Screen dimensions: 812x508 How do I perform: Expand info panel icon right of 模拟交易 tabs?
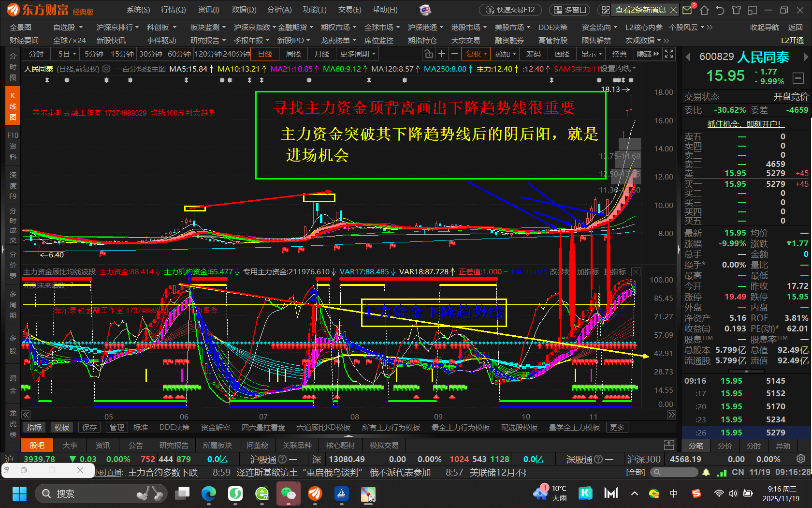click(x=669, y=445)
